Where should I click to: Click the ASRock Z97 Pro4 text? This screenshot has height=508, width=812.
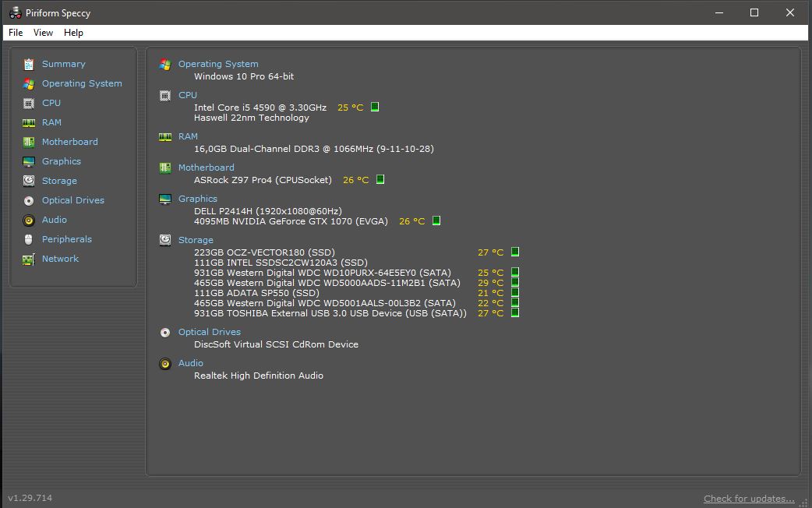(263, 180)
